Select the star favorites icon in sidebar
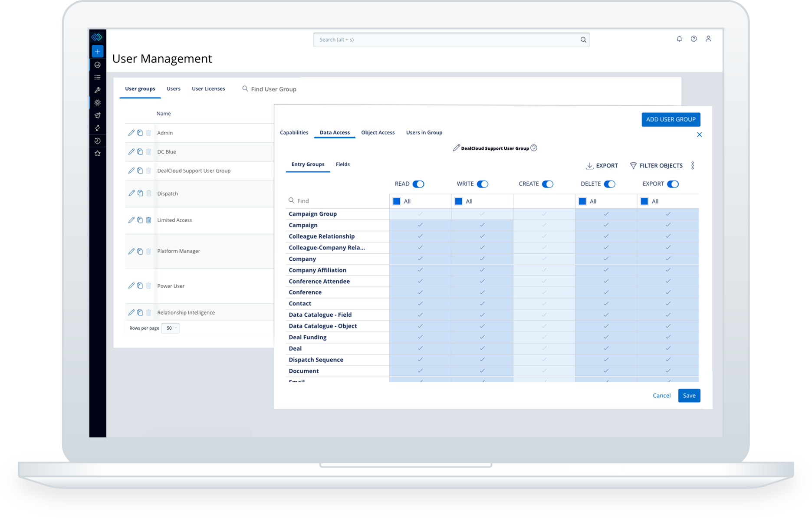 click(x=98, y=153)
